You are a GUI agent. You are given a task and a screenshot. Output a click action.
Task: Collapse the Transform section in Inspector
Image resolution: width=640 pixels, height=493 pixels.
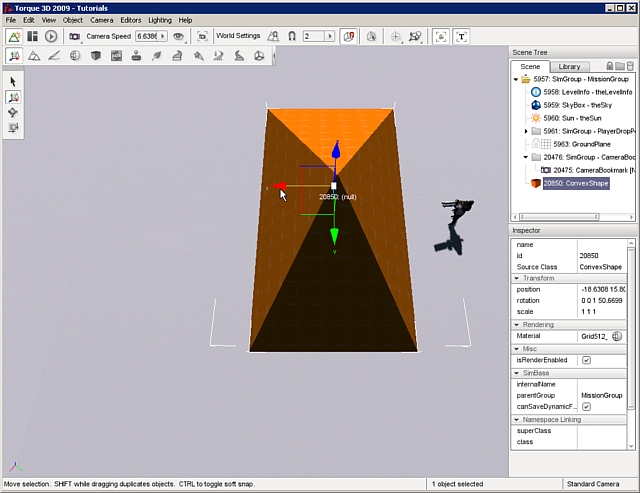click(x=515, y=278)
